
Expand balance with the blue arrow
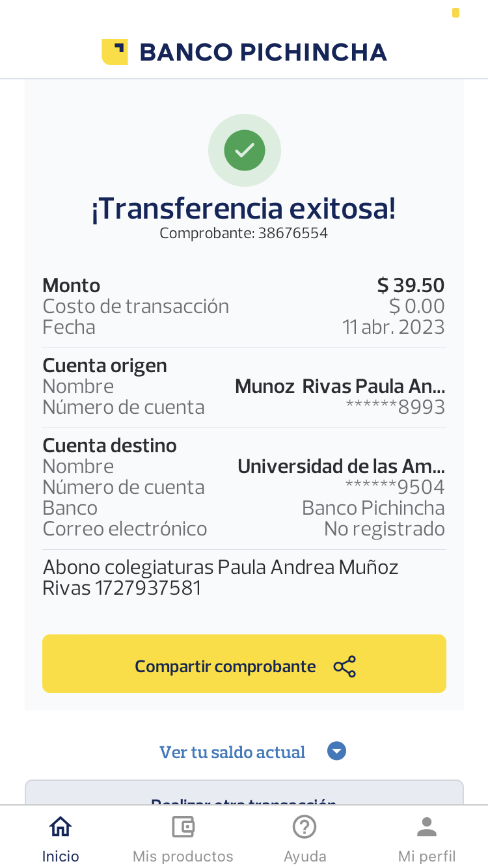pos(336,752)
